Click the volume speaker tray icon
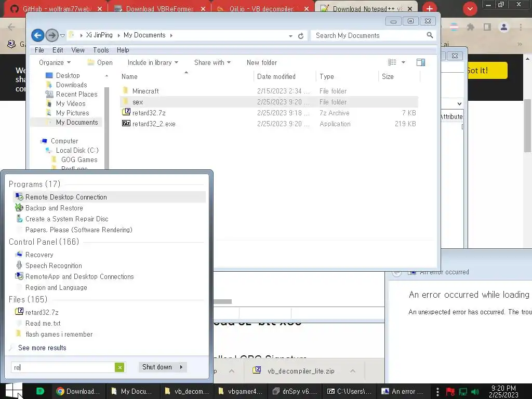Viewport: 532px width, 399px height. [475, 392]
